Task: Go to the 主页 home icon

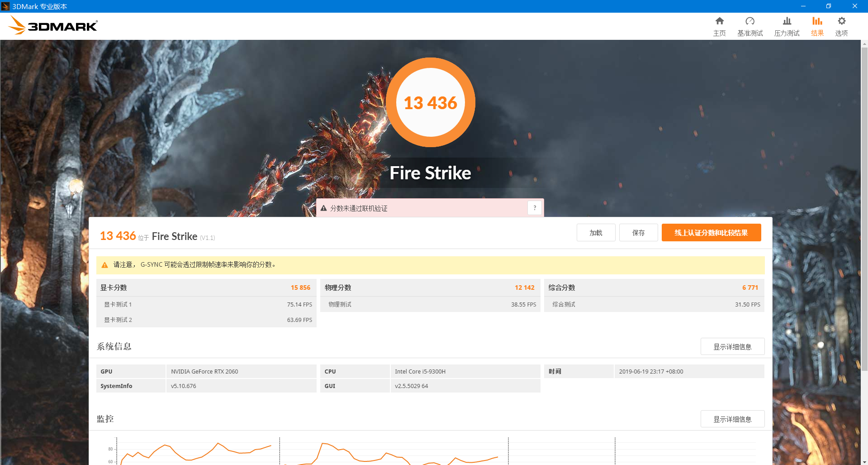Action: 719,21
